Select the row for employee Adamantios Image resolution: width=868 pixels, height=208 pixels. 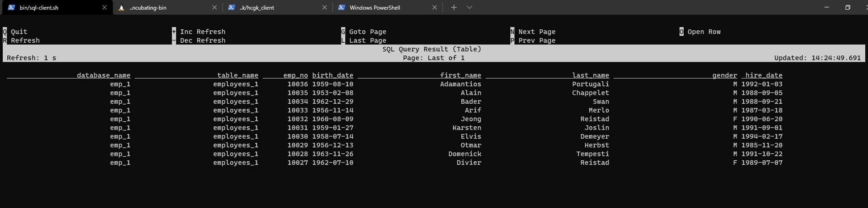coord(460,84)
